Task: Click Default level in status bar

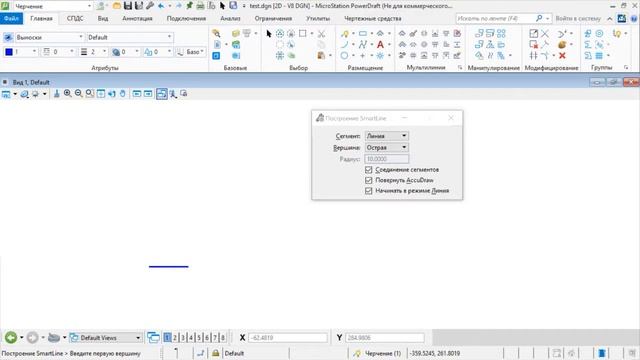Action: pyautogui.click(x=234, y=353)
